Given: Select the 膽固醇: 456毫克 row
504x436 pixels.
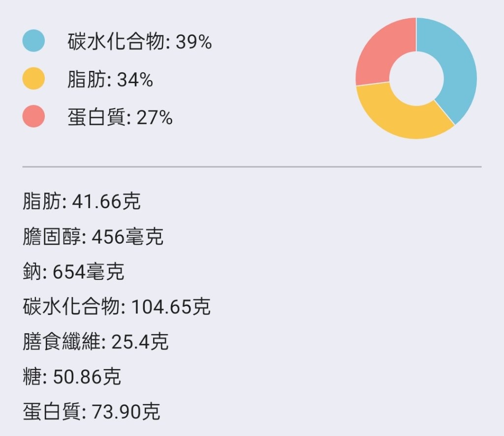Looking at the screenshot, I should point(93,237).
